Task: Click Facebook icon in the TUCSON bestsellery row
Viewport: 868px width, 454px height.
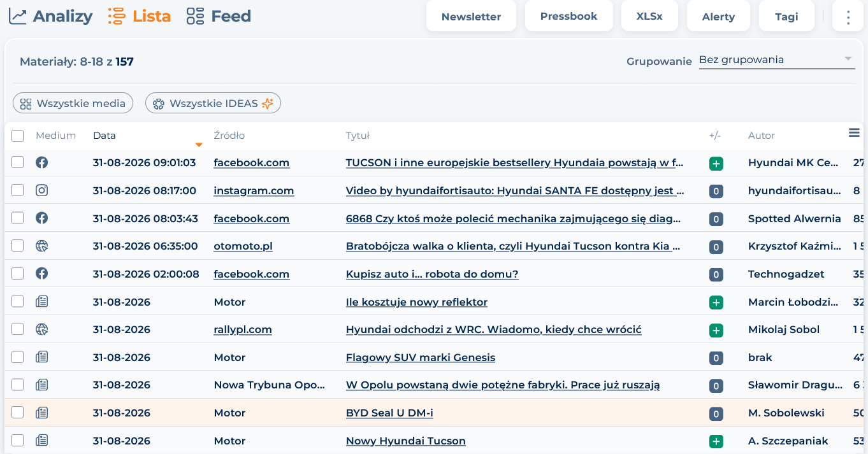Action: point(41,162)
